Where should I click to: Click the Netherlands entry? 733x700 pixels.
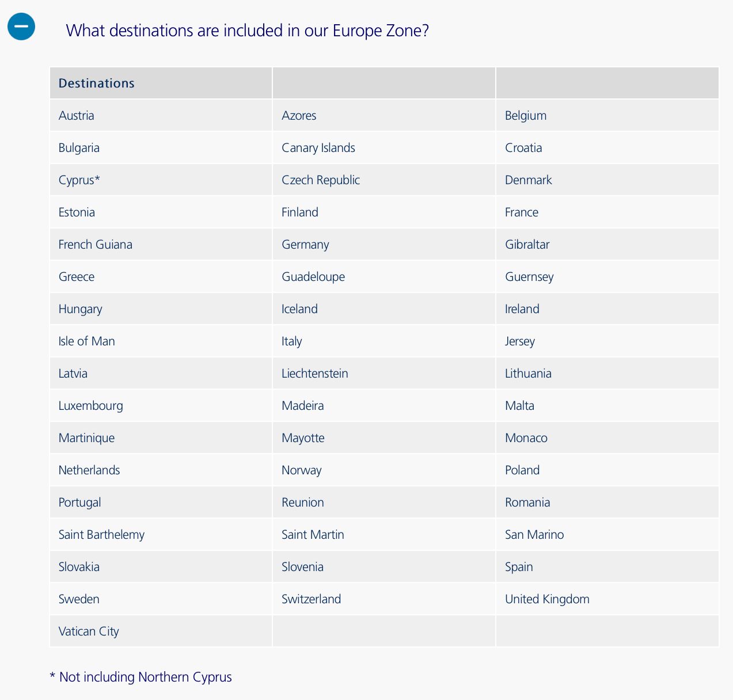(89, 470)
